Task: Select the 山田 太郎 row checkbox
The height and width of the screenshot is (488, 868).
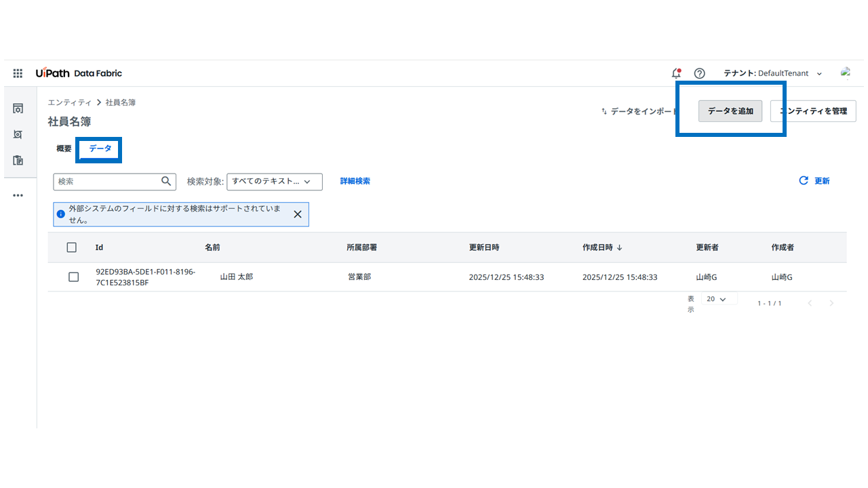Action: pos(73,277)
